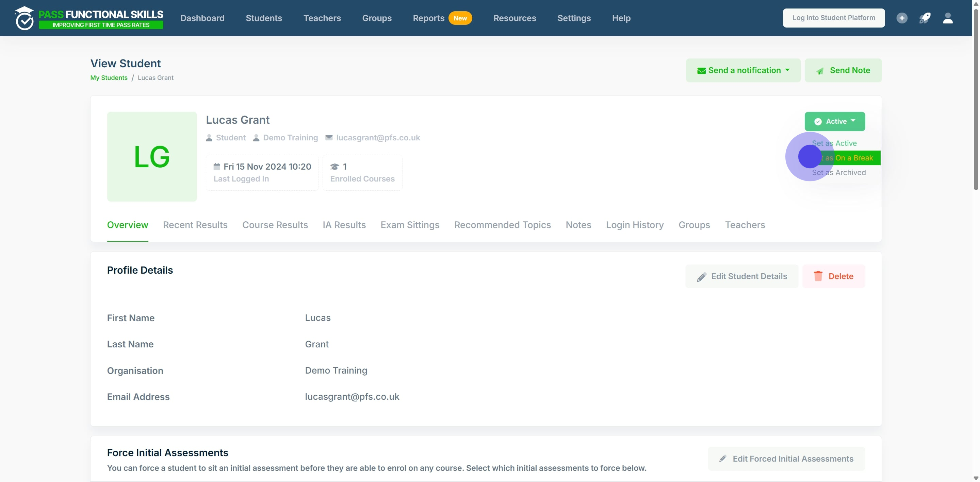
Task: Switch to the Recent Results tab
Action: pos(195,225)
